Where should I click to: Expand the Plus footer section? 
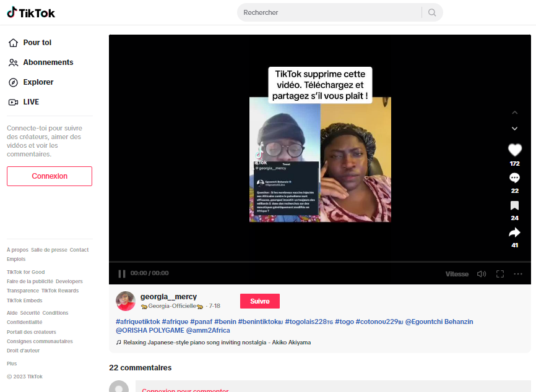click(12, 364)
